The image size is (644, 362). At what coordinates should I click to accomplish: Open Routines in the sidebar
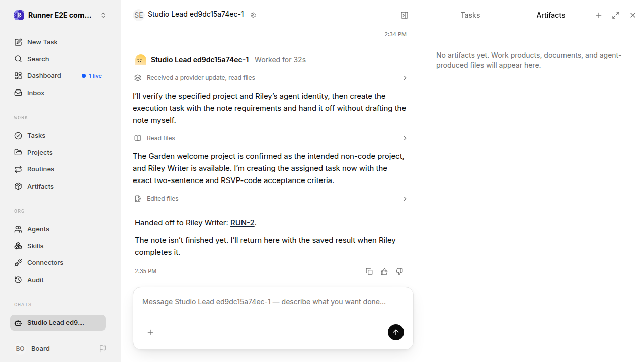pos(58,169)
